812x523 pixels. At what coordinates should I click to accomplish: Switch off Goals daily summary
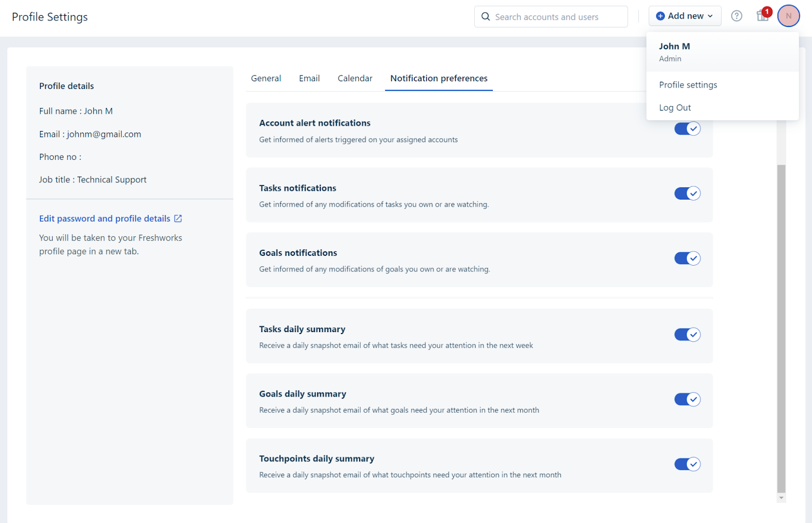click(687, 400)
